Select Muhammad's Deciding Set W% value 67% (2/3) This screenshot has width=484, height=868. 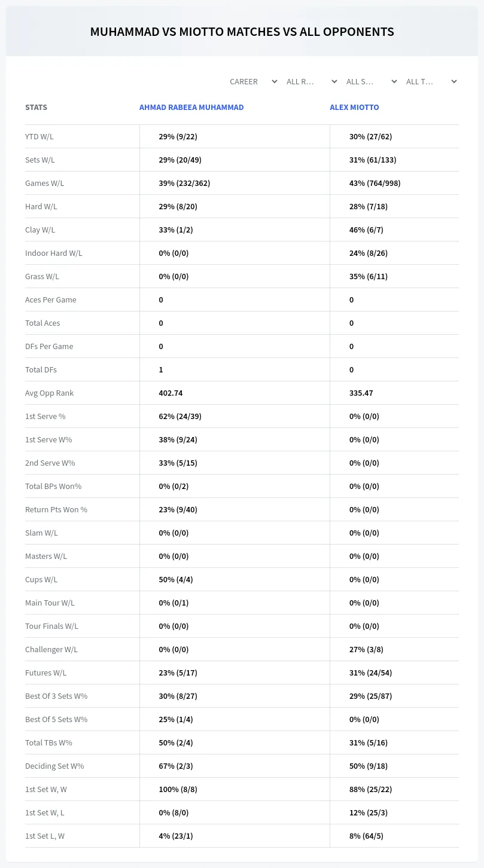tap(176, 766)
